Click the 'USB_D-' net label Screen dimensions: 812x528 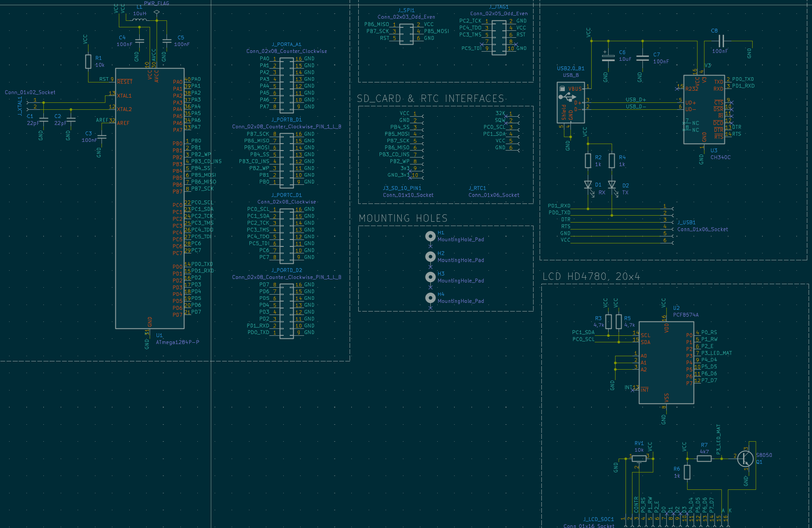[x=635, y=106]
